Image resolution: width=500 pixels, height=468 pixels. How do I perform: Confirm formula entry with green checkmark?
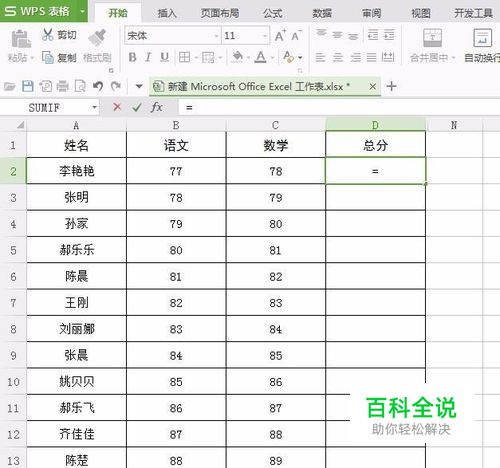tap(137, 107)
